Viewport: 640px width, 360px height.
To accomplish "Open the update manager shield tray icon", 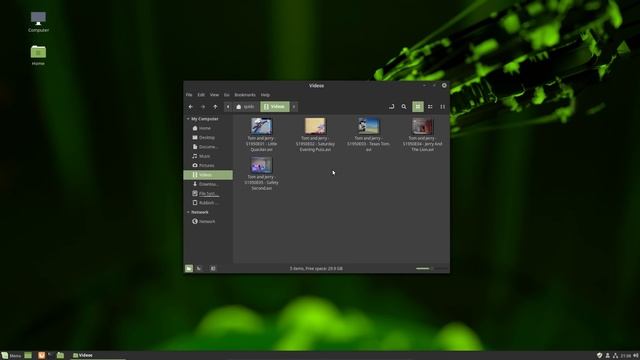I will (600, 356).
